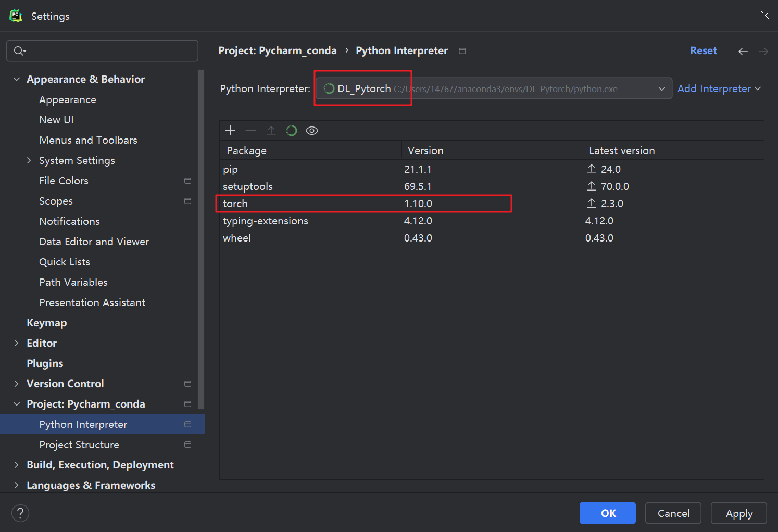
Task: Open Quick Lists settings
Action: 65,262
